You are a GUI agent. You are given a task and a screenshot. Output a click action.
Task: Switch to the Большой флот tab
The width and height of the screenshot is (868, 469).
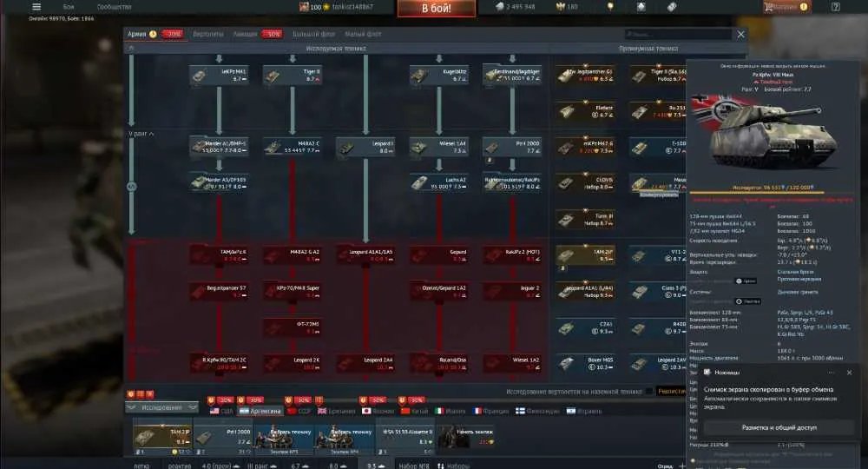(313, 34)
